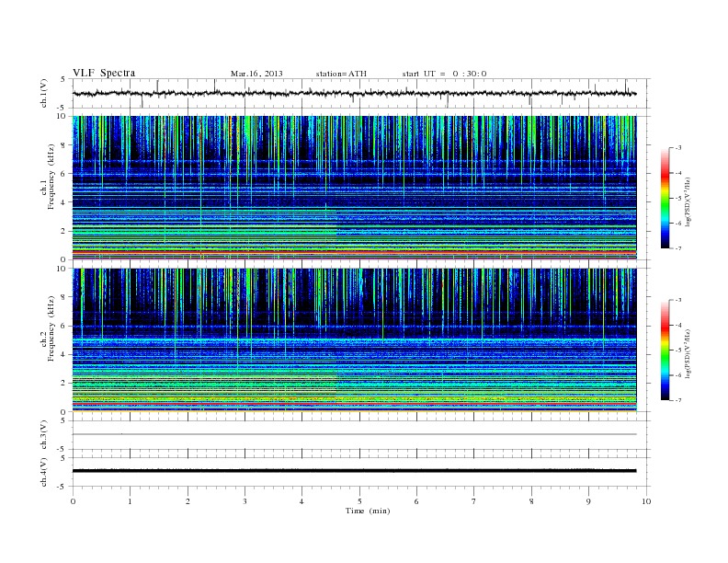Select the ch.1 "Frequency (kHz)" axis label
The image size is (728, 563).
click(x=51, y=177)
